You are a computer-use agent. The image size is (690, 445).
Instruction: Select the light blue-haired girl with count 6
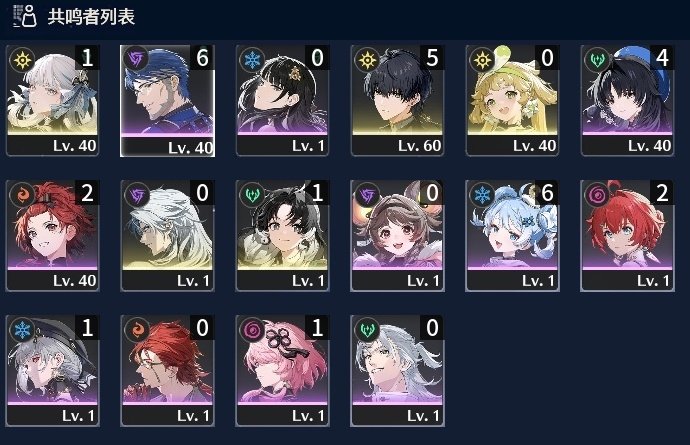512,236
